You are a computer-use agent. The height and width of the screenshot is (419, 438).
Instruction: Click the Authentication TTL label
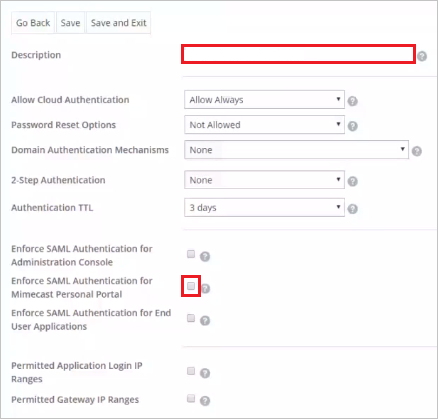coord(52,208)
